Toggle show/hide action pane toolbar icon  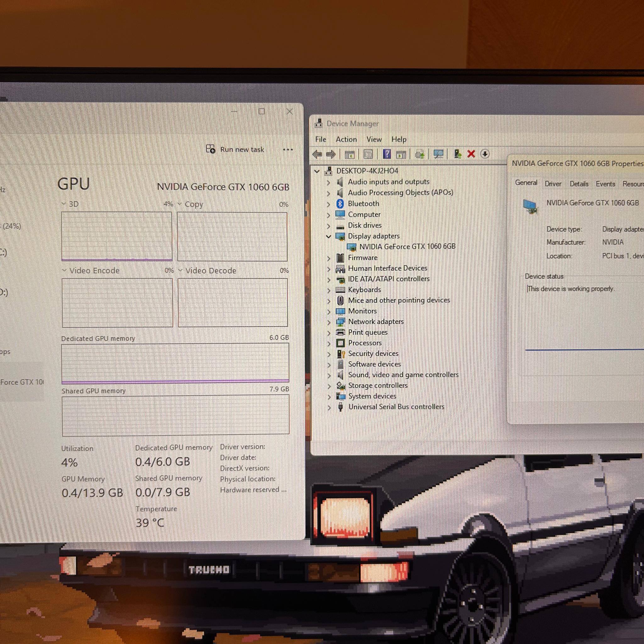(401, 154)
